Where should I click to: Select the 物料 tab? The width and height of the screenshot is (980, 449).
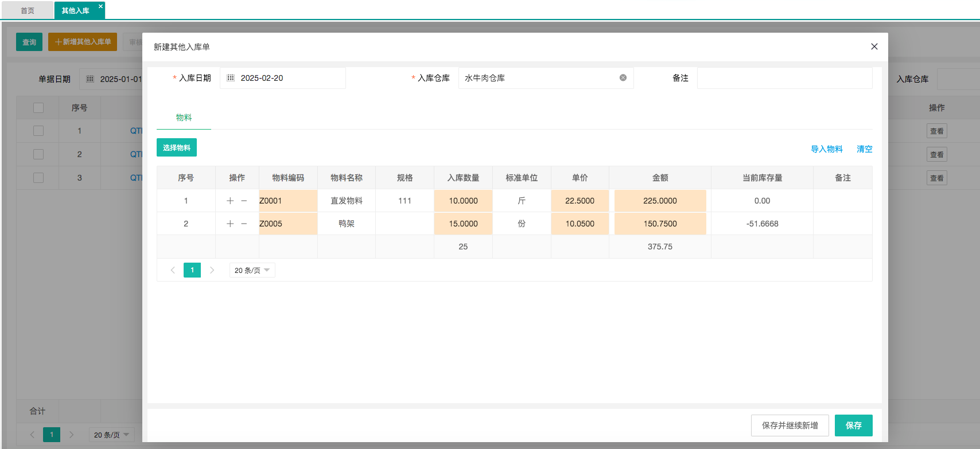(184, 118)
